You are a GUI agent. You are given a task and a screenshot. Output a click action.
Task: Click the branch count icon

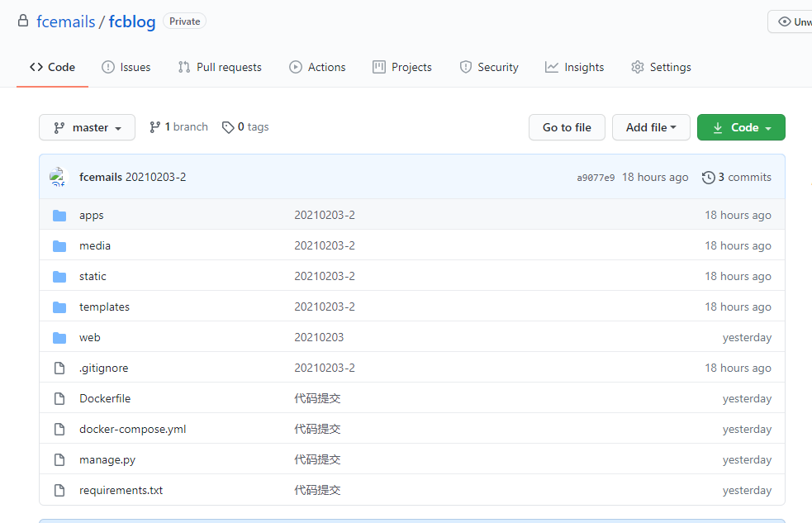tap(154, 127)
